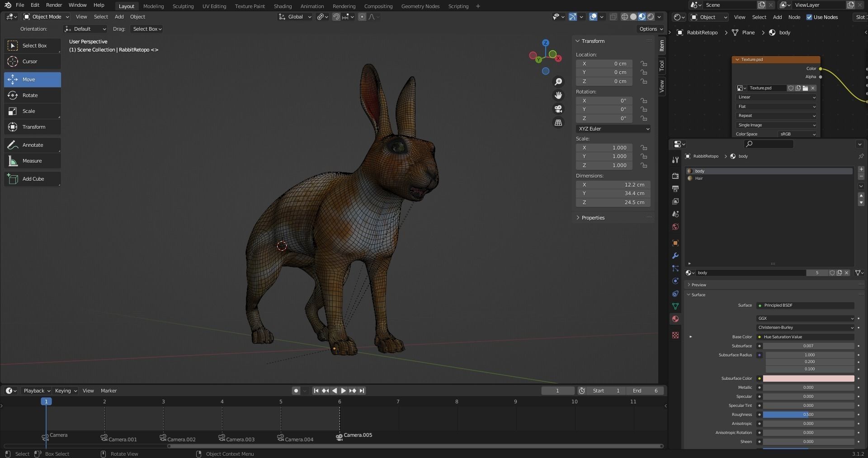Switch to wireframe viewport shading
This screenshot has height=458, width=868.
point(625,17)
